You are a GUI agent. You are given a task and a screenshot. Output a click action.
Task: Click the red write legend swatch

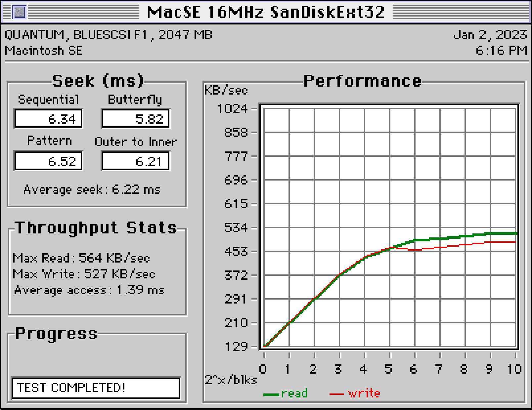coord(337,394)
